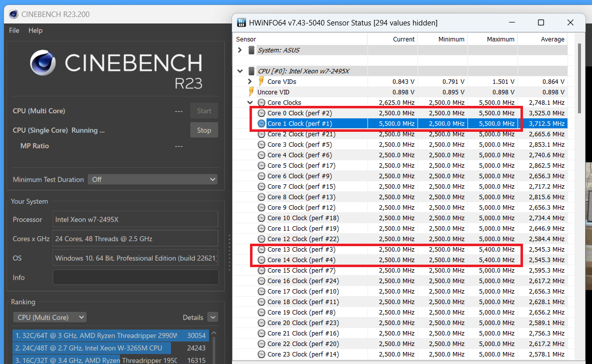
Task: Select the Core 19 Clock (perf #8) row
Action: coord(400,313)
